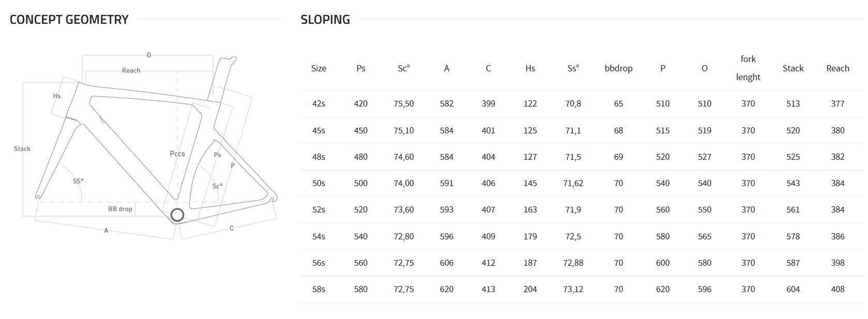
Task: Click the Pccs label in frame diagram
Action: point(177,154)
